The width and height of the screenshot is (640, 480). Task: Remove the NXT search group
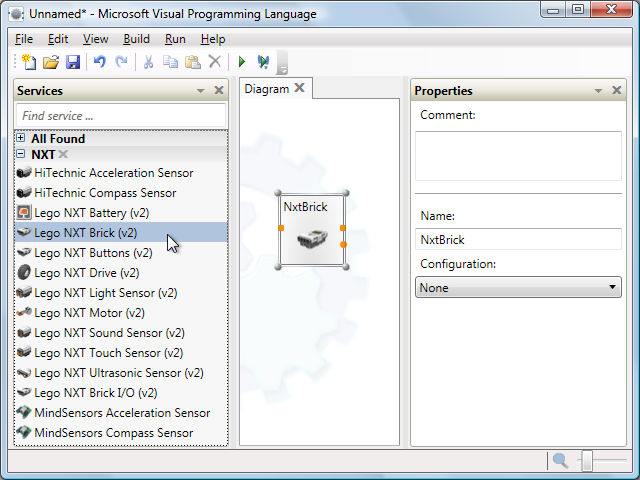click(63, 154)
